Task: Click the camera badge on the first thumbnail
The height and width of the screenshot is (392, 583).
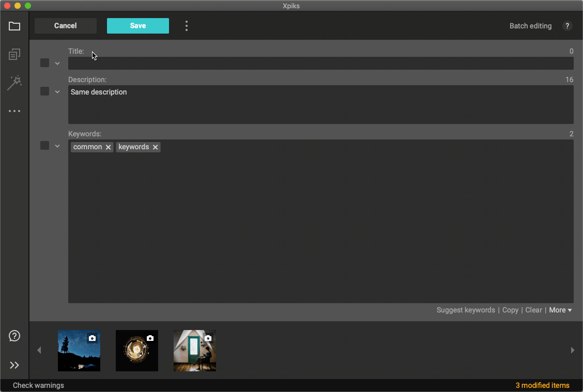Action: (x=93, y=337)
